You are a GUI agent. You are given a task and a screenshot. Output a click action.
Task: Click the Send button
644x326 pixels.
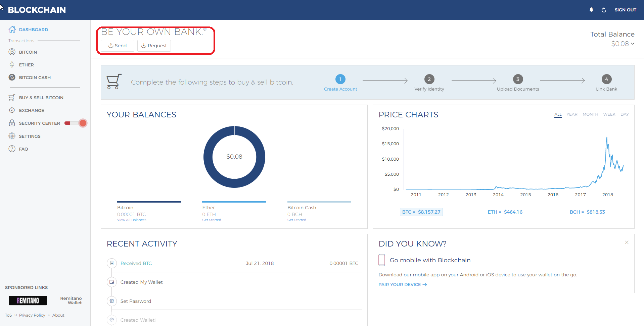[x=118, y=46]
